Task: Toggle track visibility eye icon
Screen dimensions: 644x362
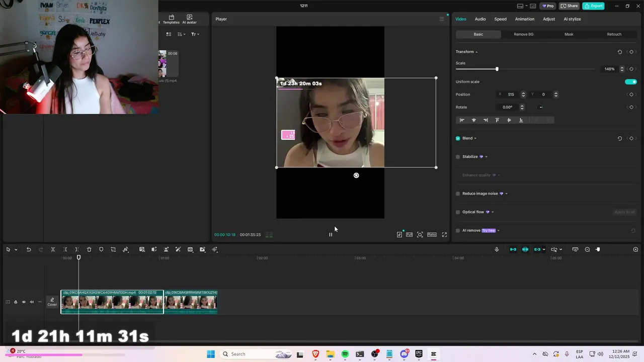Action: tap(24, 302)
